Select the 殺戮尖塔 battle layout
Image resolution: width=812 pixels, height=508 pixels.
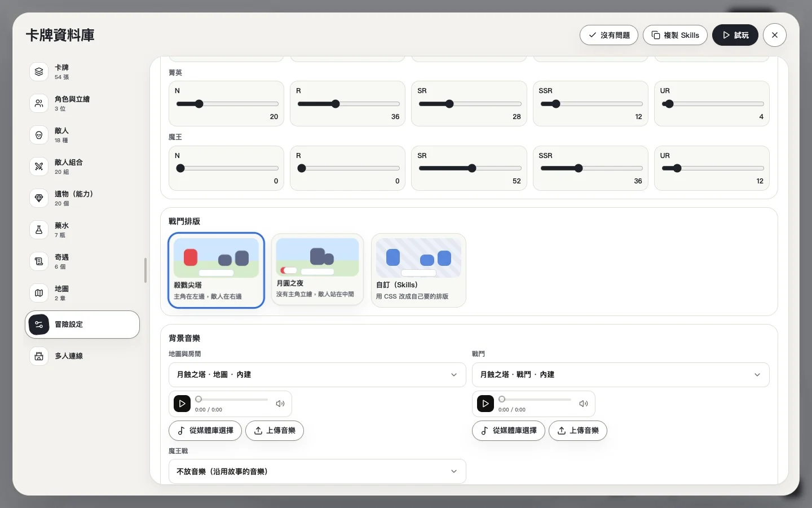pyautogui.click(x=216, y=270)
